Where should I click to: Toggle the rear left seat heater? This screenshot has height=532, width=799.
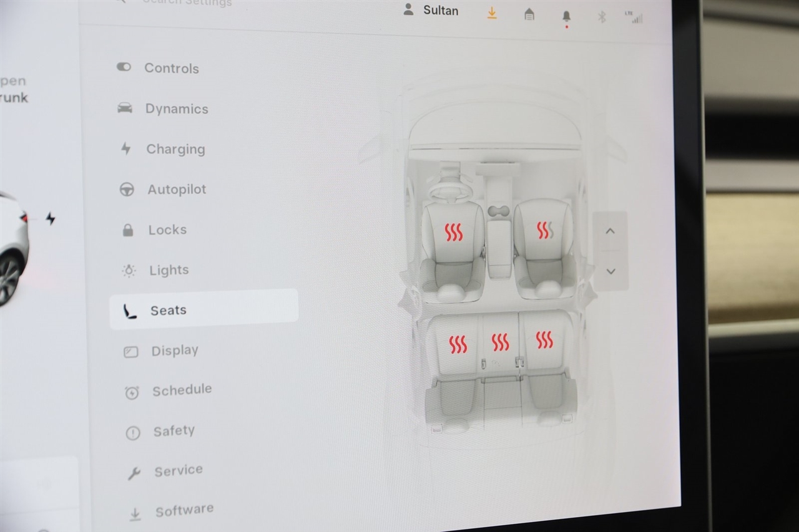(458, 344)
